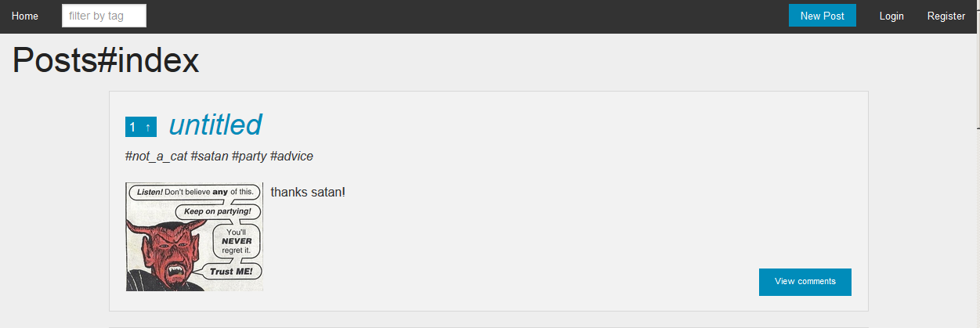Click the "Listen!" speech bubble in the comic
This screenshot has width=980, height=328.
click(194, 192)
